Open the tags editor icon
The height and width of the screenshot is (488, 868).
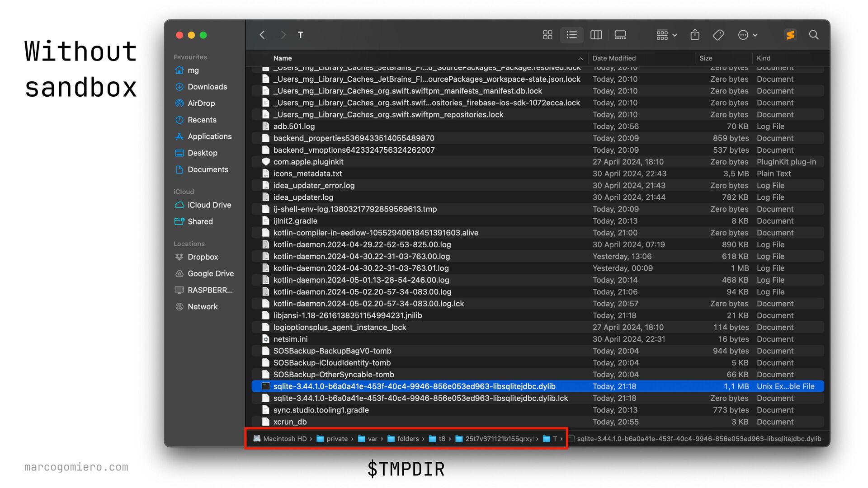(x=718, y=35)
